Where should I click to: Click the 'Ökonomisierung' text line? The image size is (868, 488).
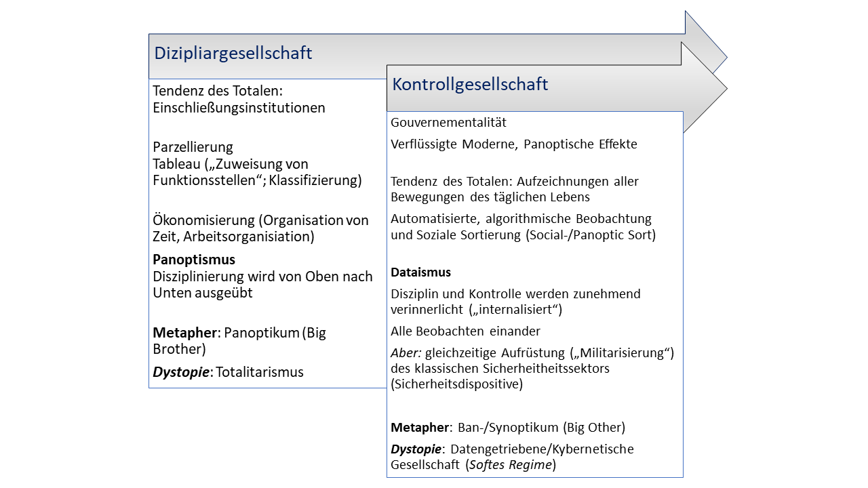pos(260,220)
